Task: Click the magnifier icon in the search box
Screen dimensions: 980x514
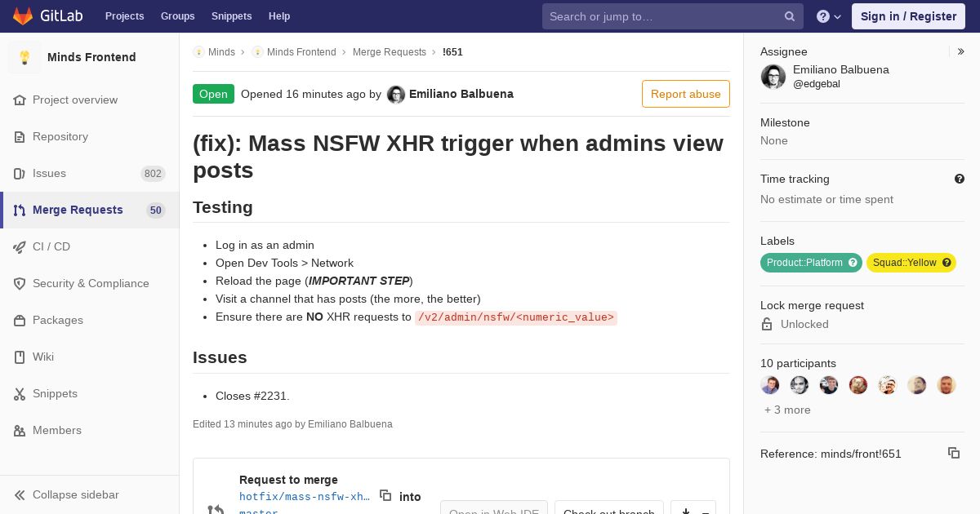Action: pyautogui.click(x=790, y=16)
